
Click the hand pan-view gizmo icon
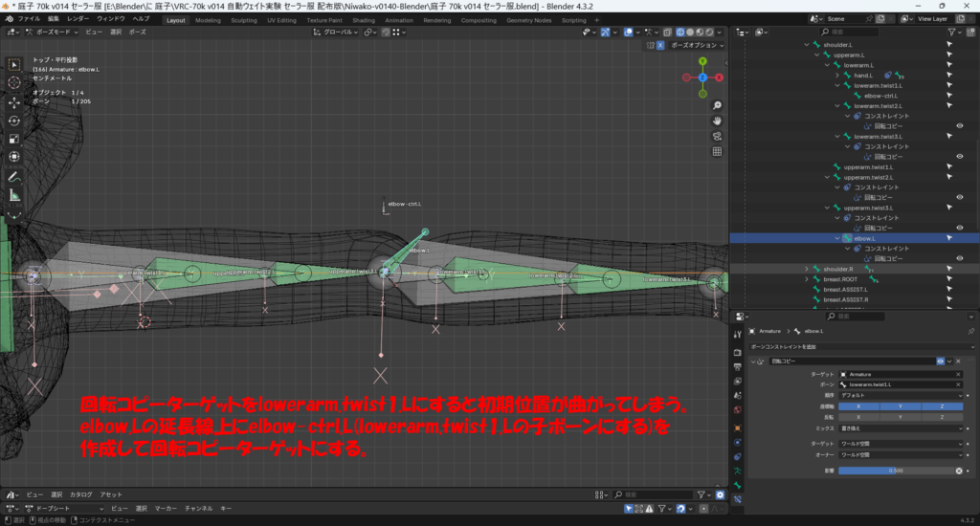coord(718,121)
